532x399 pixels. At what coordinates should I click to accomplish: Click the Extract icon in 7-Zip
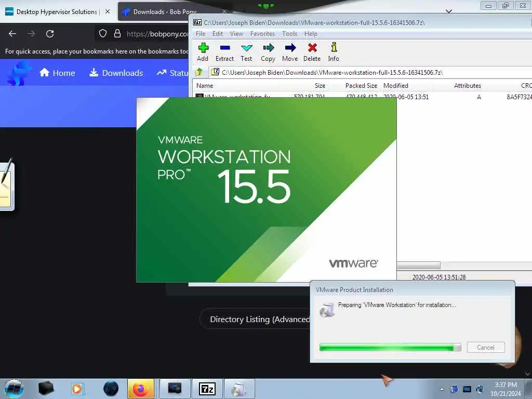click(x=224, y=52)
